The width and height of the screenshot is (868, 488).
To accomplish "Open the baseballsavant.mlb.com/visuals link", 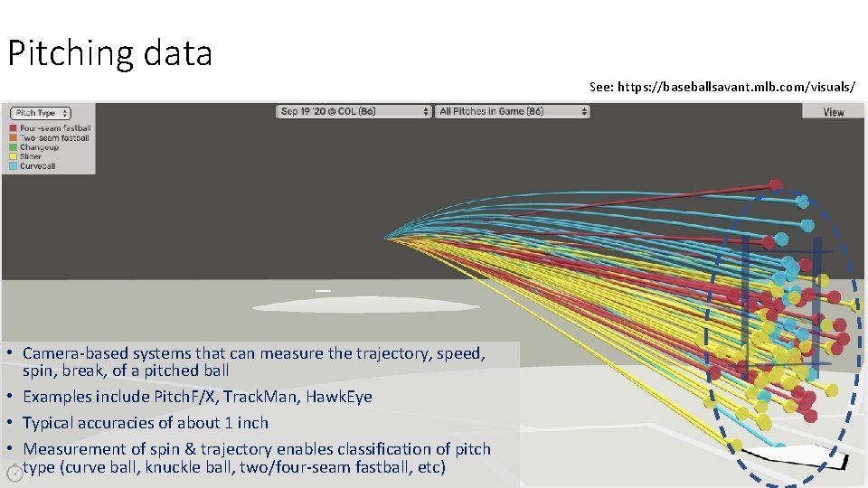I will [736, 87].
